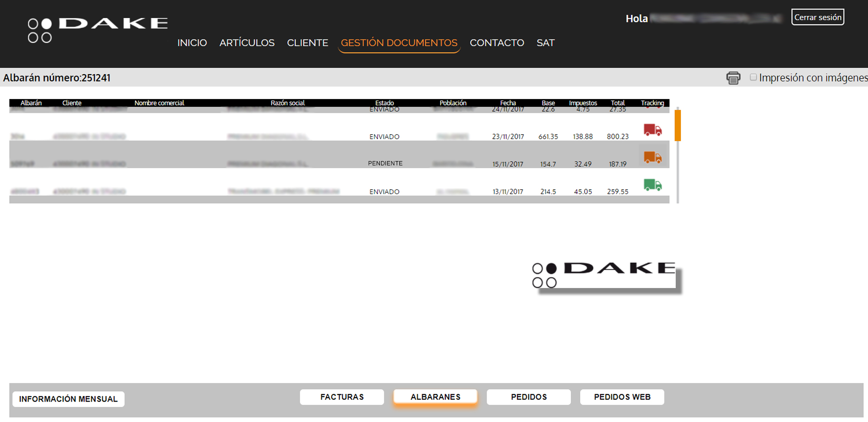Click tax value 138.88

tap(583, 136)
